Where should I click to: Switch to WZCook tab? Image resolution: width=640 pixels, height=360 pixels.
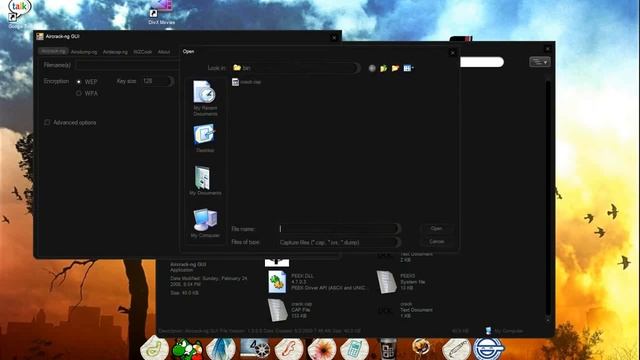pos(142,52)
